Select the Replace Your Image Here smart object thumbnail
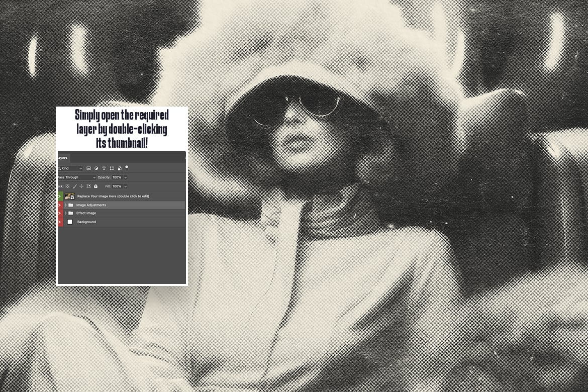 click(x=69, y=196)
